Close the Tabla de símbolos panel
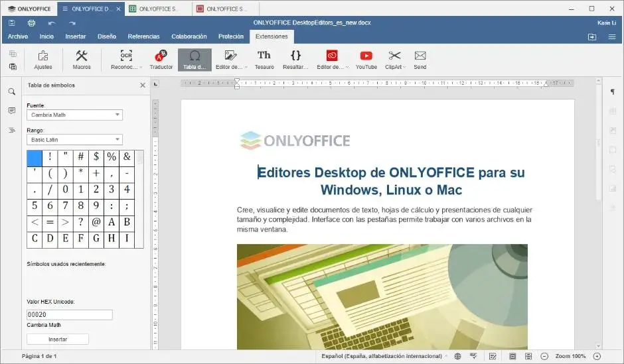624x364 pixels. 143,85
